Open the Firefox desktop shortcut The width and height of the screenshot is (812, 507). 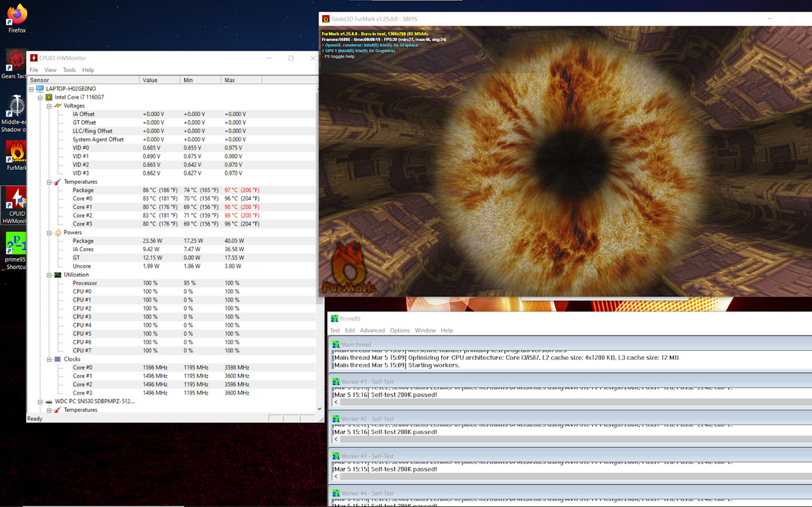[17, 18]
